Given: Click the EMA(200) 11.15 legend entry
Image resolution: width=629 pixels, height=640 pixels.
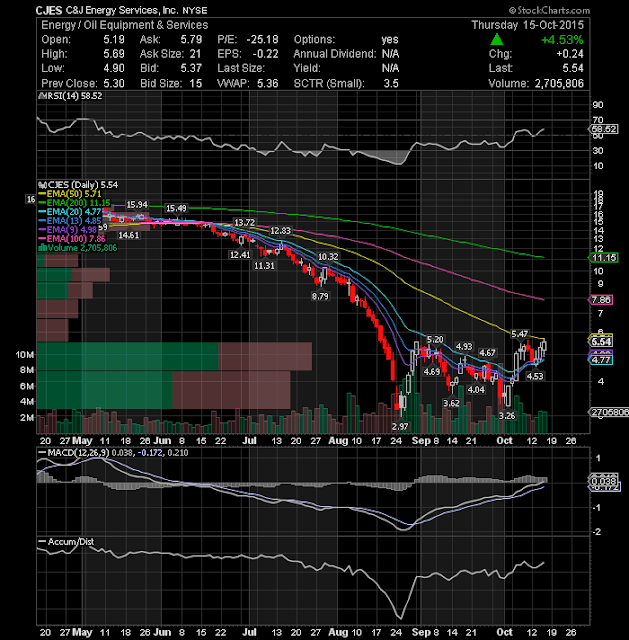Looking at the screenshot, I should pyautogui.click(x=78, y=203).
